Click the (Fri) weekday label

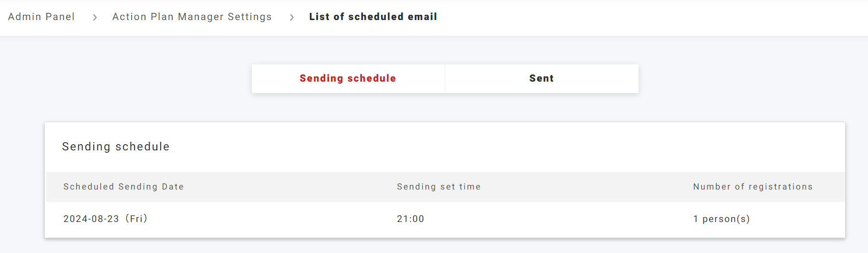coord(137,219)
